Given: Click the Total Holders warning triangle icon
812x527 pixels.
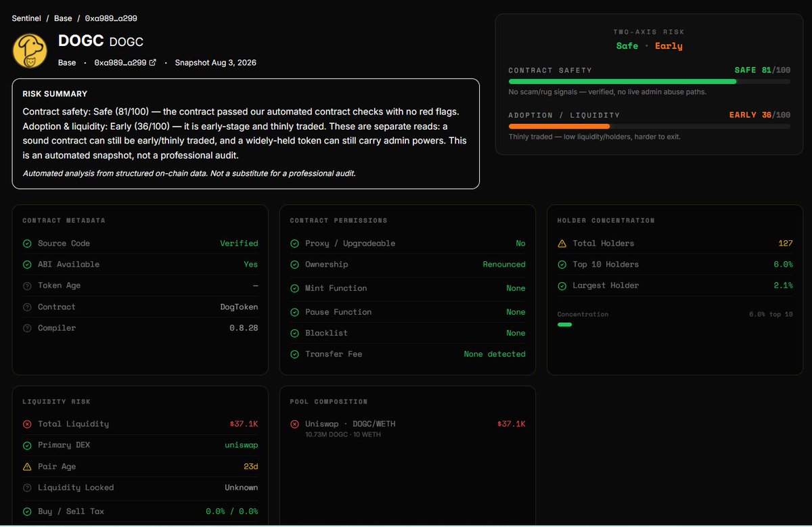Looking at the screenshot, I should coord(562,244).
